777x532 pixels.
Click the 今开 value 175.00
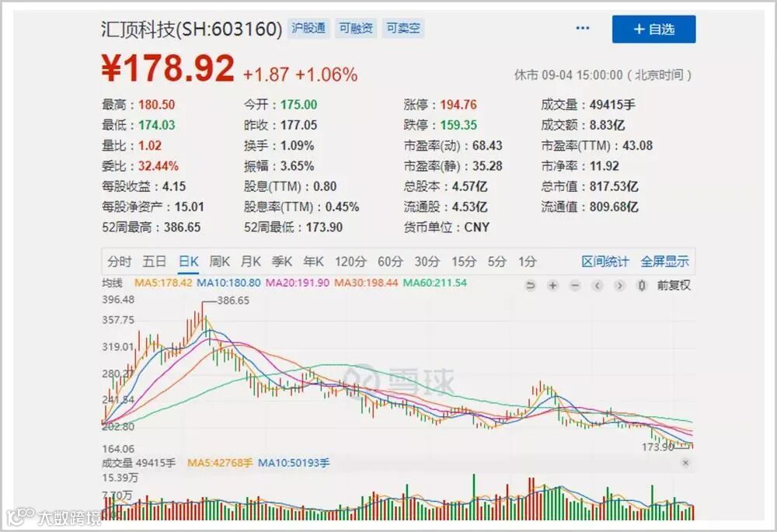point(299,105)
